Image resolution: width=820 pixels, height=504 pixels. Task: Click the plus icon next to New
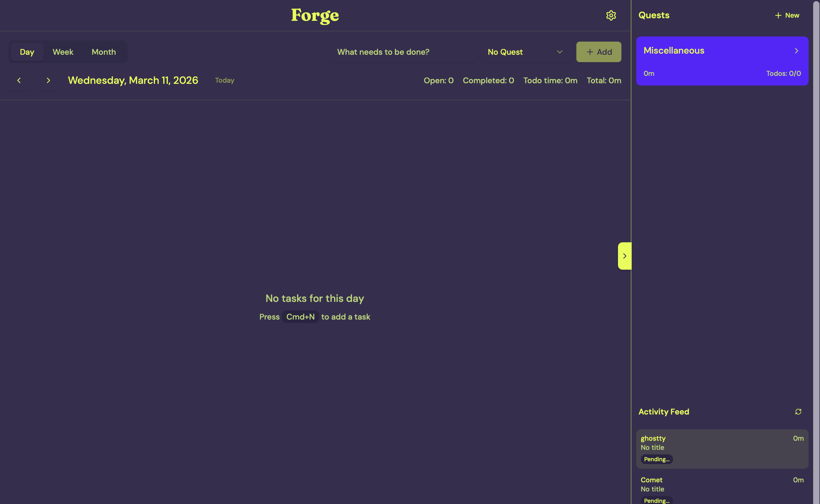tap(778, 15)
